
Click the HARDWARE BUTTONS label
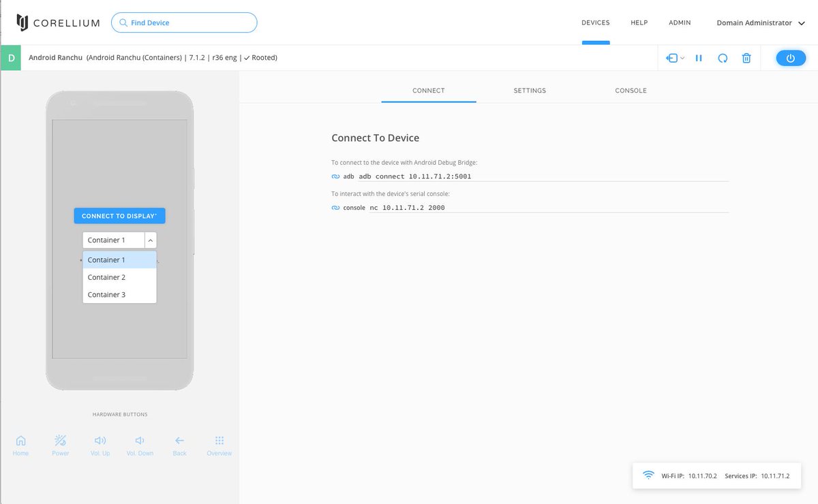(120, 414)
